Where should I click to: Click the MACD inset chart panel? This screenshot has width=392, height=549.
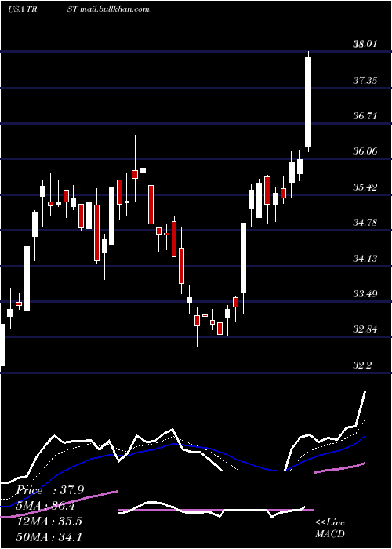216,510
